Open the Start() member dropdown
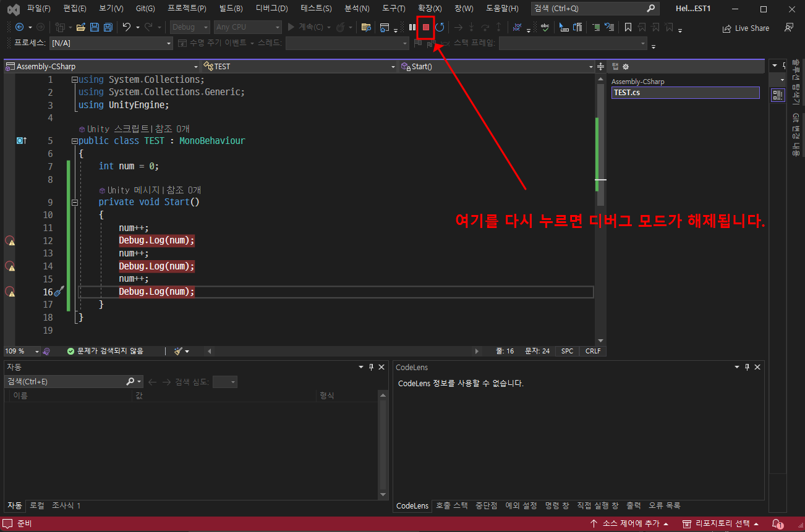Image resolution: width=805 pixels, height=532 pixels. tap(496, 66)
